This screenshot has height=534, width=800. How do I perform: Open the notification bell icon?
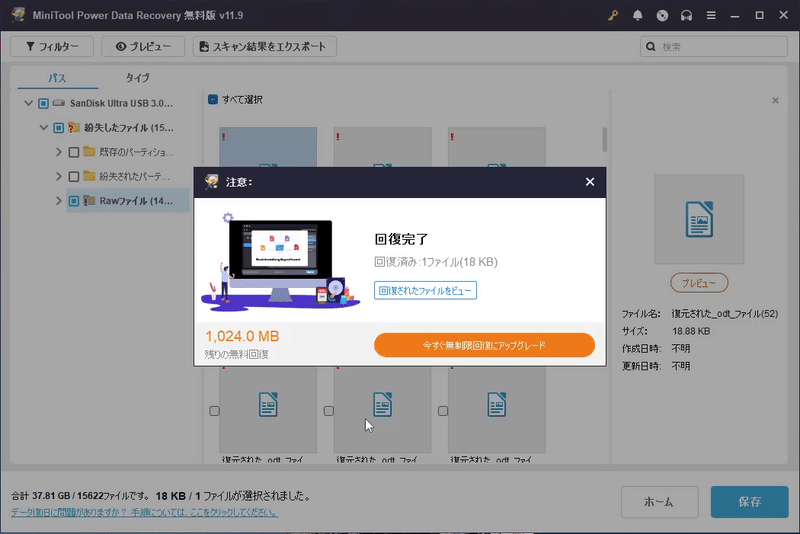(637, 15)
